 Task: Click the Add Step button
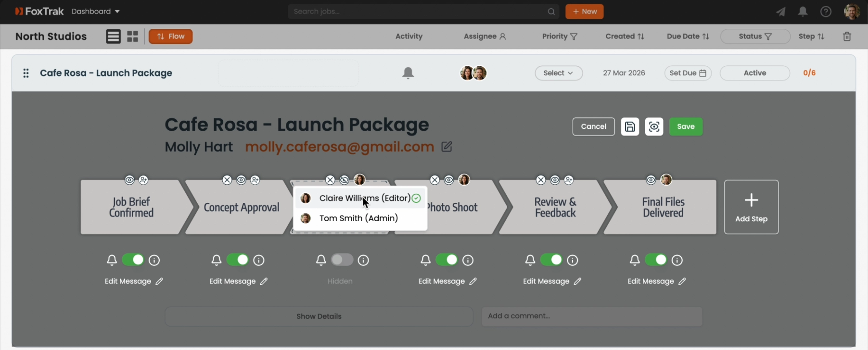tap(752, 207)
